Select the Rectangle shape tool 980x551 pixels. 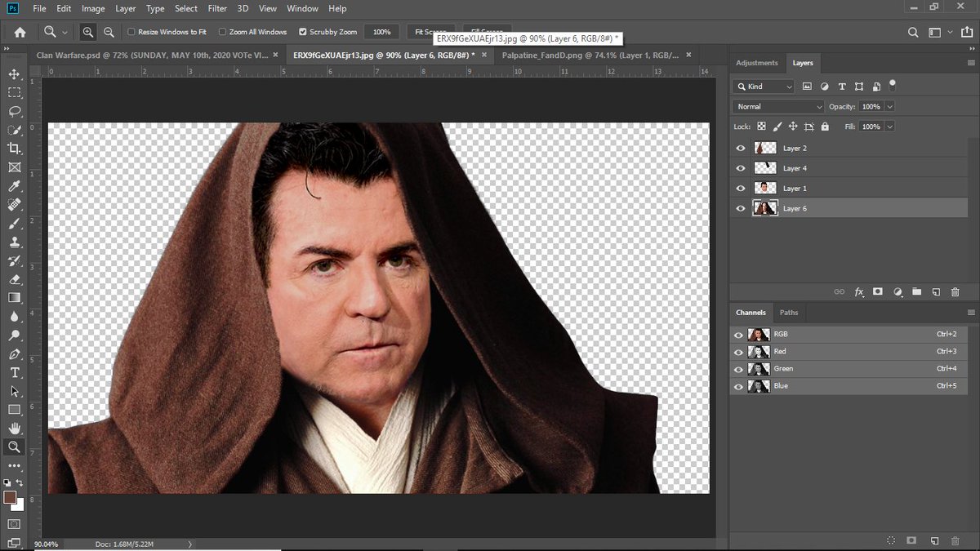pos(14,410)
